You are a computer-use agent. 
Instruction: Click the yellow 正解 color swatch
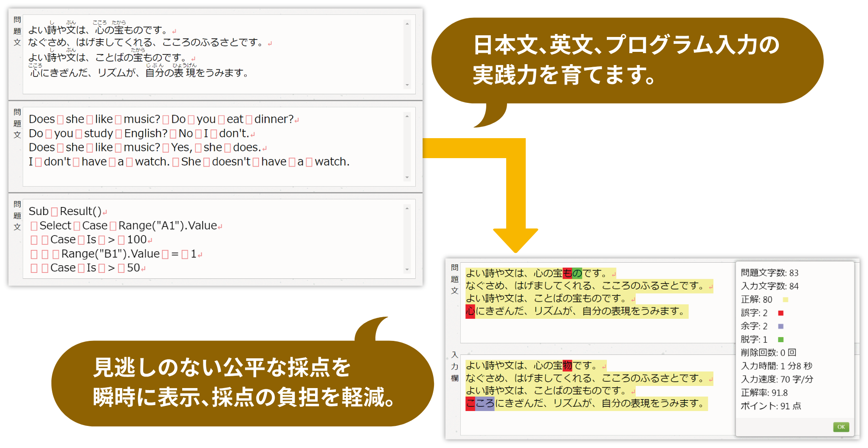tap(785, 300)
